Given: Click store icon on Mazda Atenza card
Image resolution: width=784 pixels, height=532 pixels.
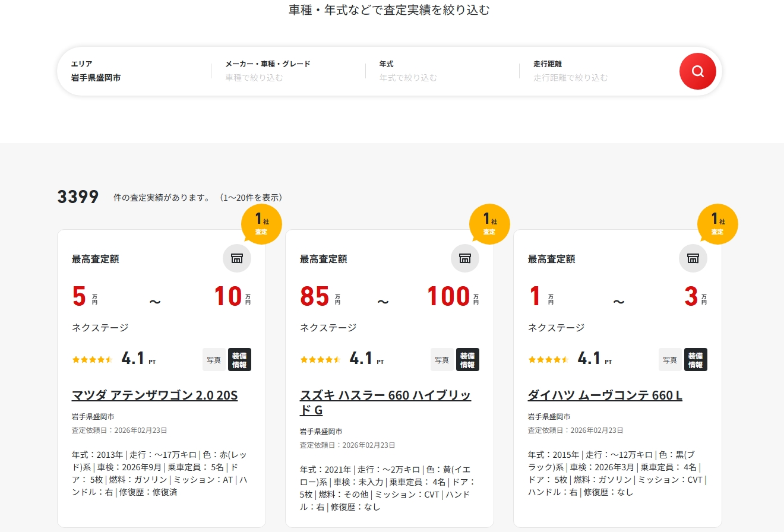Looking at the screenshot, I should coord(237,258).
